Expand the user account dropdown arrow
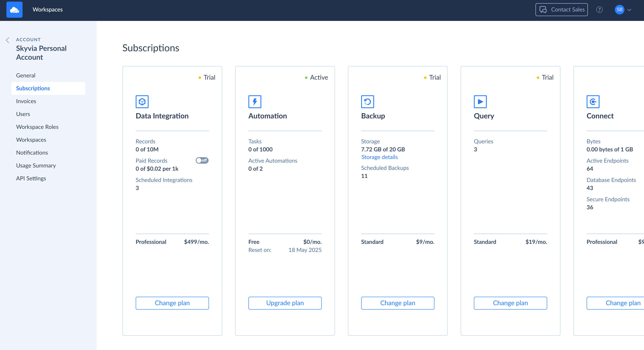 point(629,10)
